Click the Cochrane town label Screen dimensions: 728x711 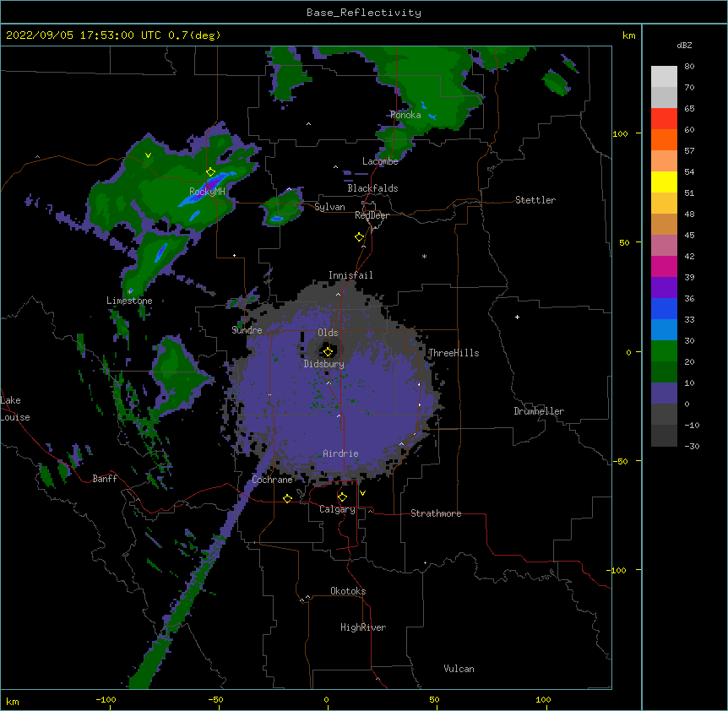click(x=273, y=480)
